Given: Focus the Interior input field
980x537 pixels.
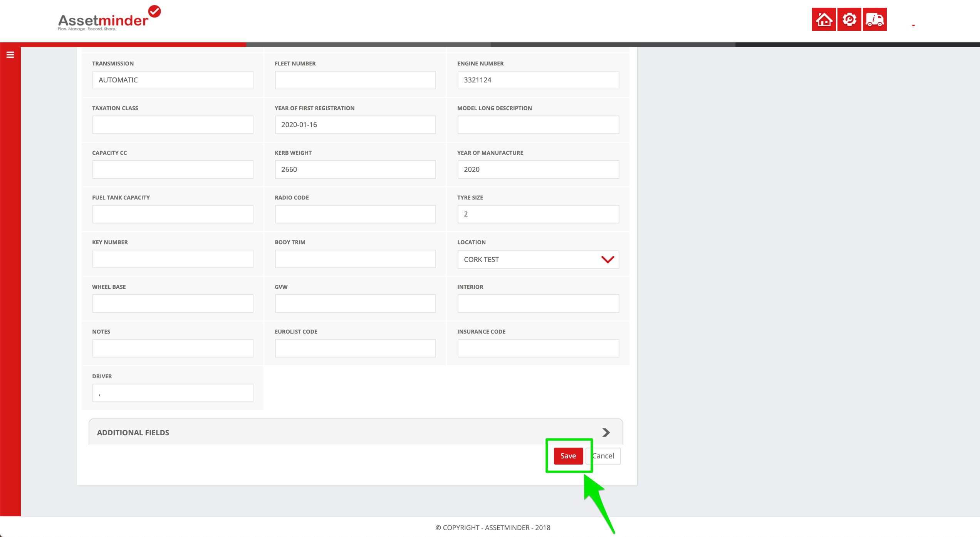Looking at the screenshot, I should point(538,304).
